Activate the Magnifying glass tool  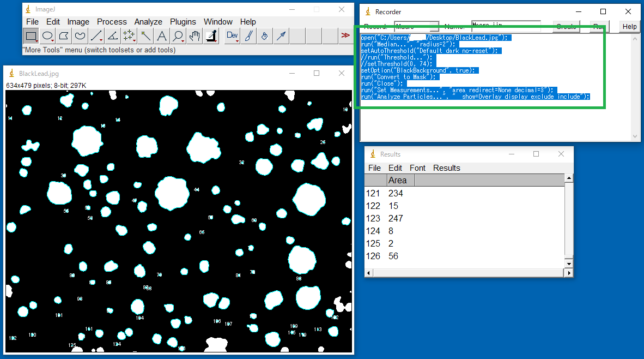pyautogui.click(x=178, y=36)
